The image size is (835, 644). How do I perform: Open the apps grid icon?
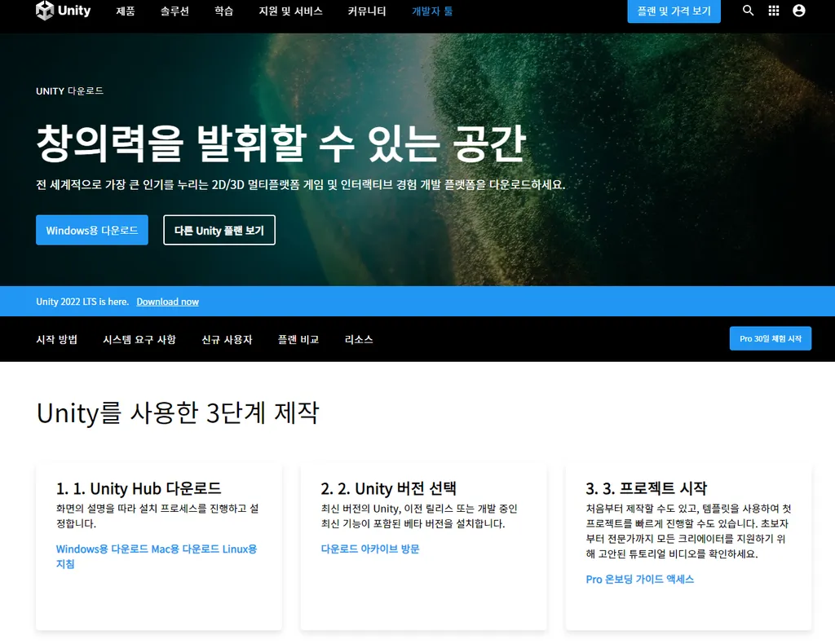pos(774,11)
